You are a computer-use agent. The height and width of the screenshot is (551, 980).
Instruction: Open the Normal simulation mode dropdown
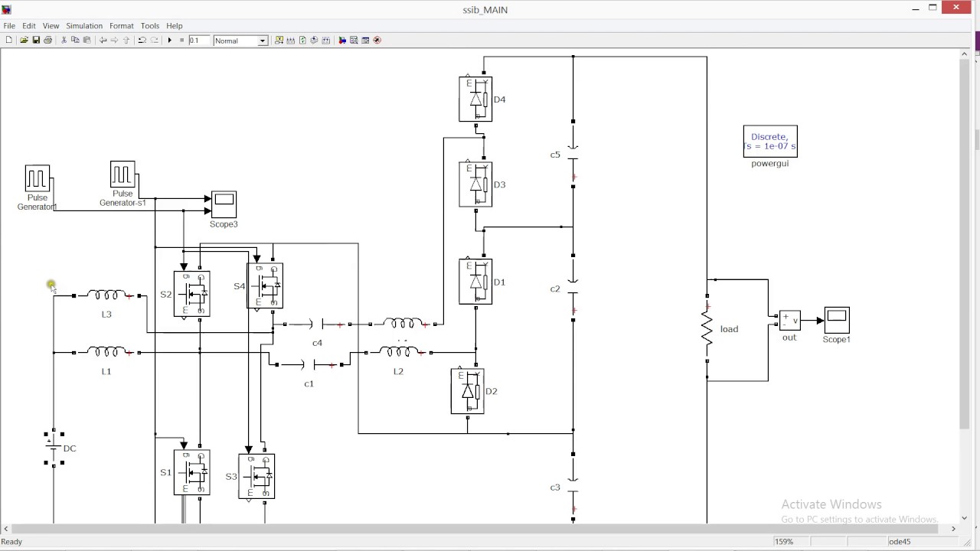[x=240, y=41]
